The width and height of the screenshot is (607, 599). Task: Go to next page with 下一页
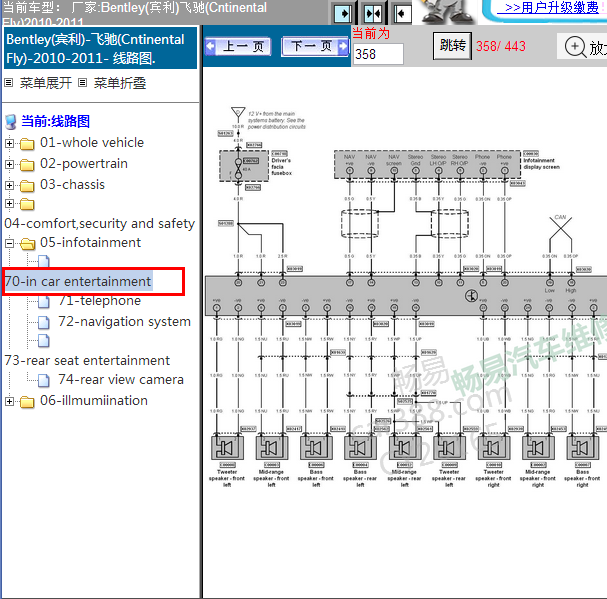[315, 47]
